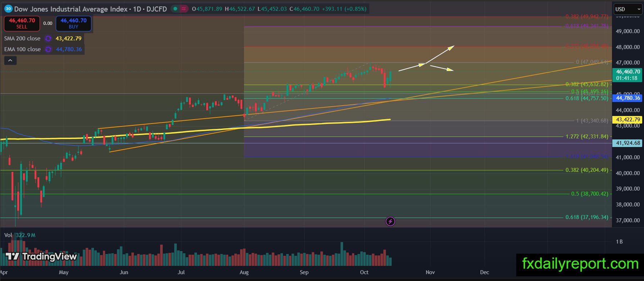This screenshot has height=281, width=644.
Task: Click the yellow 43,422.79 label on price scale
Action: coord(628,120)
